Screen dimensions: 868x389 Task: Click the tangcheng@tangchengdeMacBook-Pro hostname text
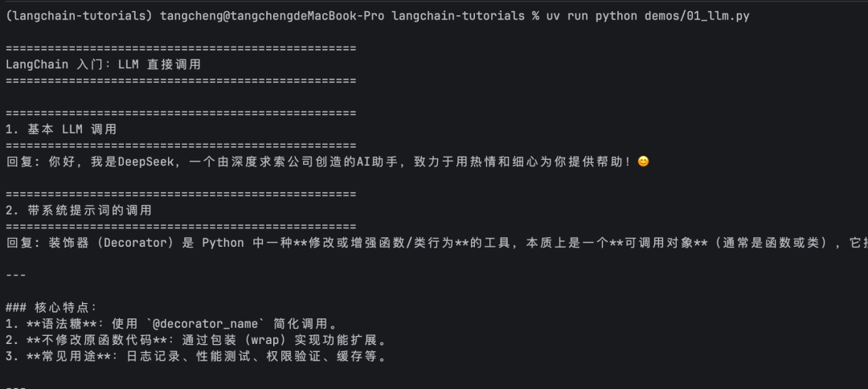click(x=272, y=16)
